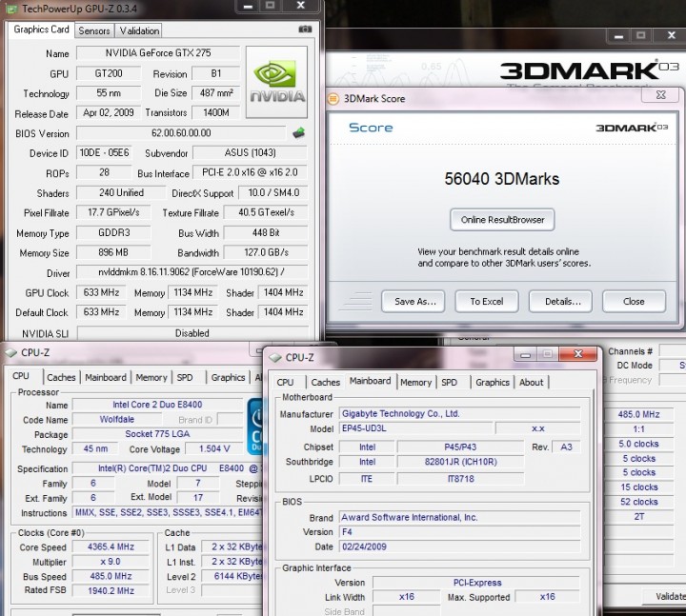Image resolution: width=686 pixels, height=616 pixels.
Task: Click the Code Name value Wolfdale
Action: (117, 420)
